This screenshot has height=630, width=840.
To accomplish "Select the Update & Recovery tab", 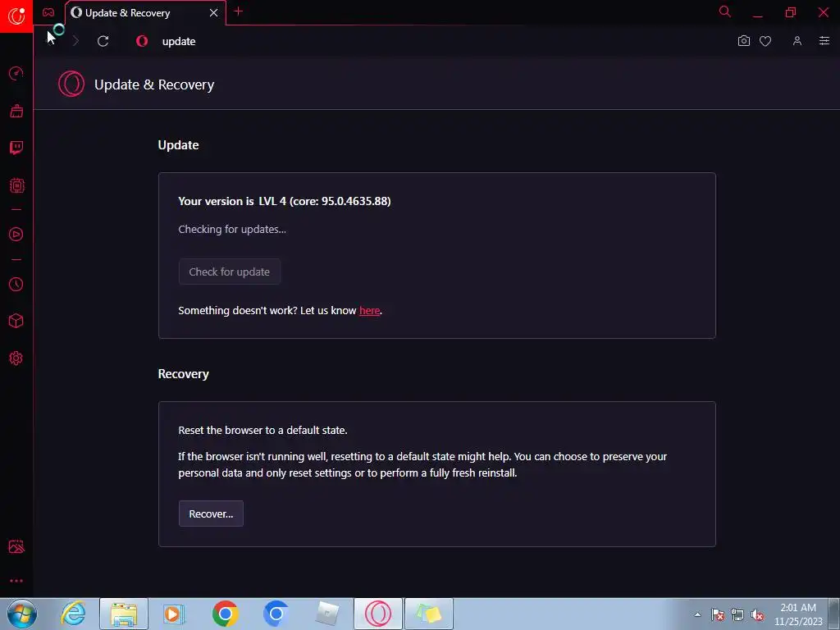I will [145, 13].
